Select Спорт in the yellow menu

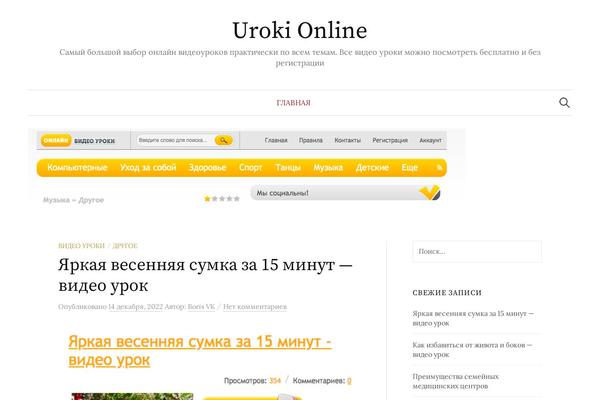(251, 168)
